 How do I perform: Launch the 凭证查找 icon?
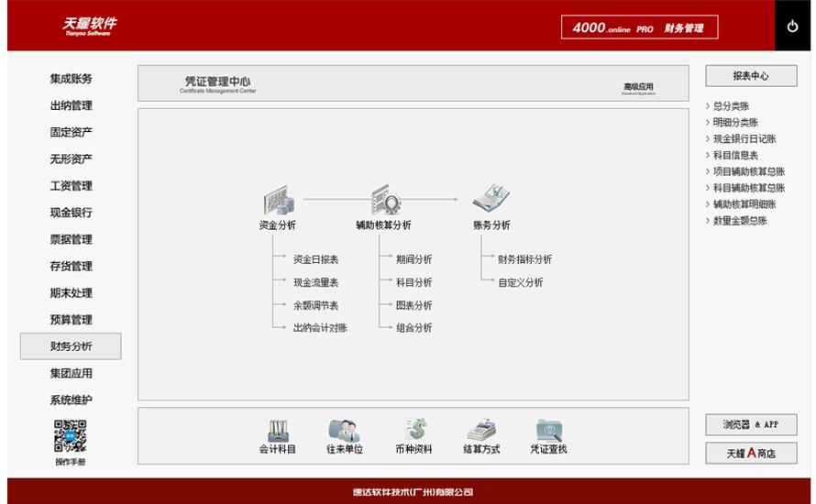548,432
